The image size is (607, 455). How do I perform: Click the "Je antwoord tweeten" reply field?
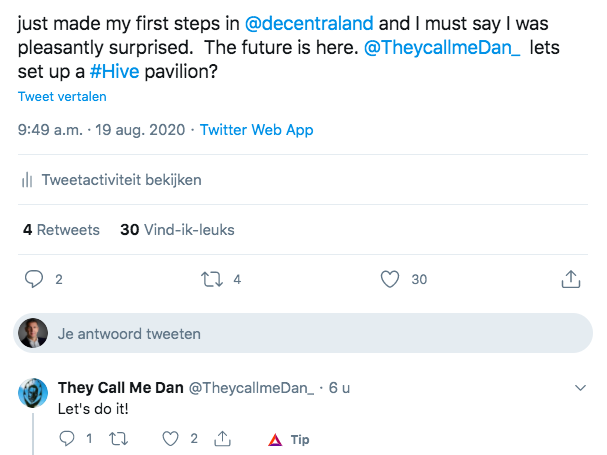point(130,334)
